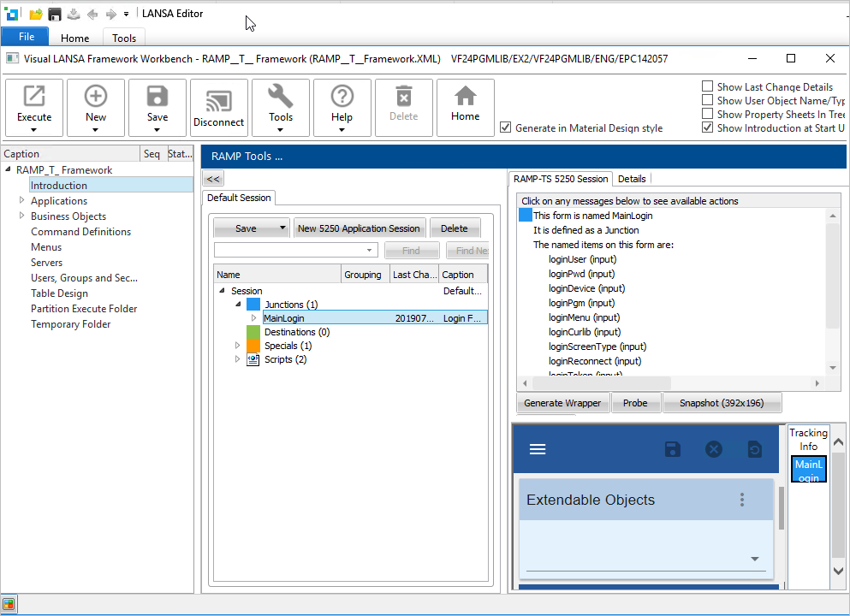Click the hamburger menu icon in preview
The width and height of the screenshot is (850, 616).
(x=538, y=449)
